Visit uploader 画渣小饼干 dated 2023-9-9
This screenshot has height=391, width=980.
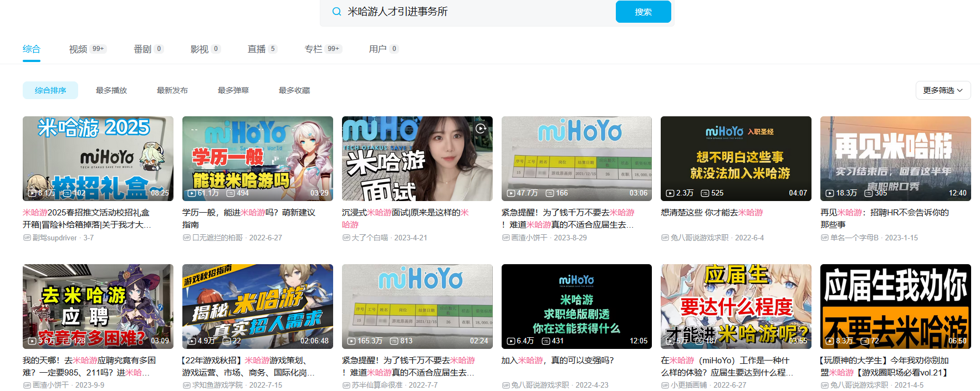(x=50, y=385)
